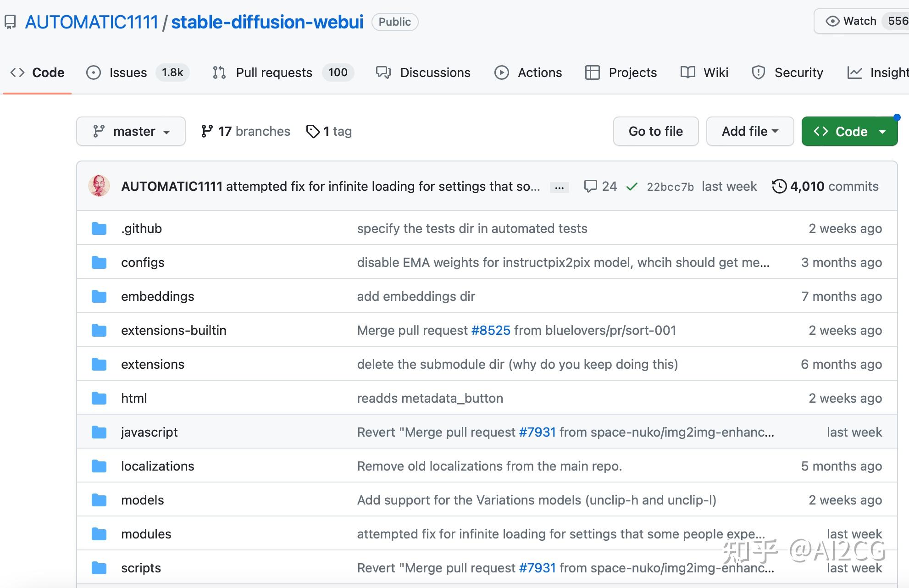Image resolution: width=909 pixels, height=588 pixels.
Task: Open Projects via the board icon
Action: 593,72
